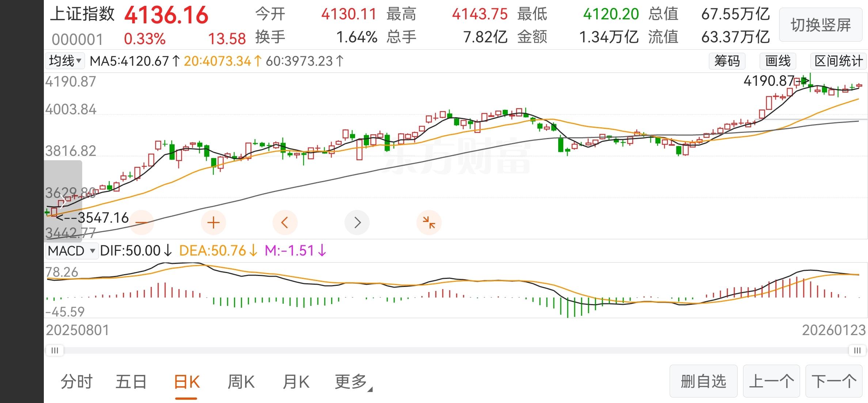Open 区间统计 range statistics

click(838, 61)
